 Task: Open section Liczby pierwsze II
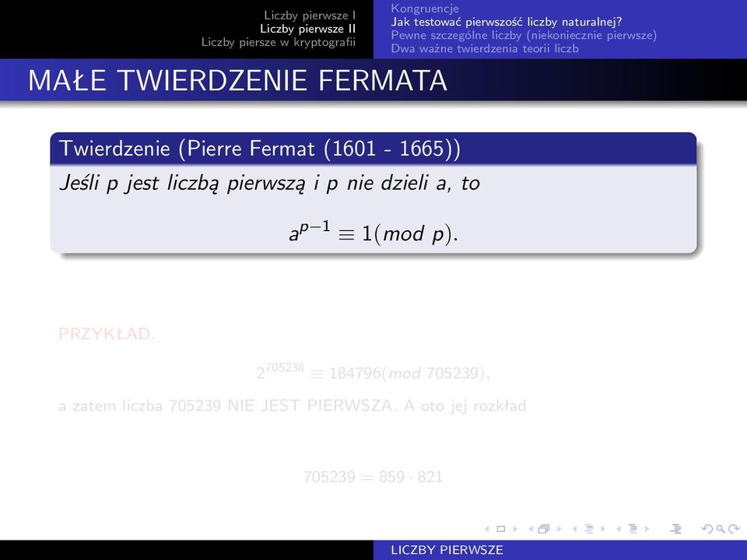click(308, 29)
